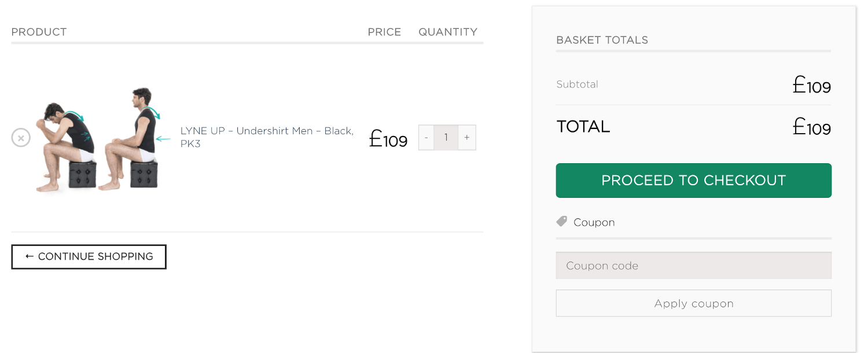The image size is (868, 353).
Task: Click the Basket Totals heading
Action: pos(602,40)
